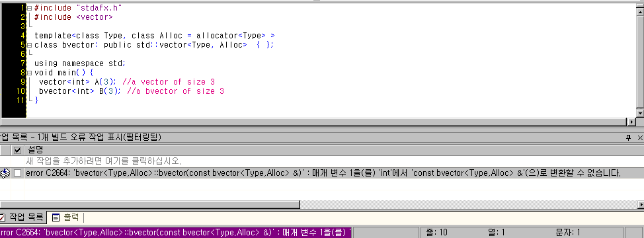Viewport: 644px width, 238px height.
Task: Click the '//a bvector of size 3' comment
Action: click(x=176, y=91)
